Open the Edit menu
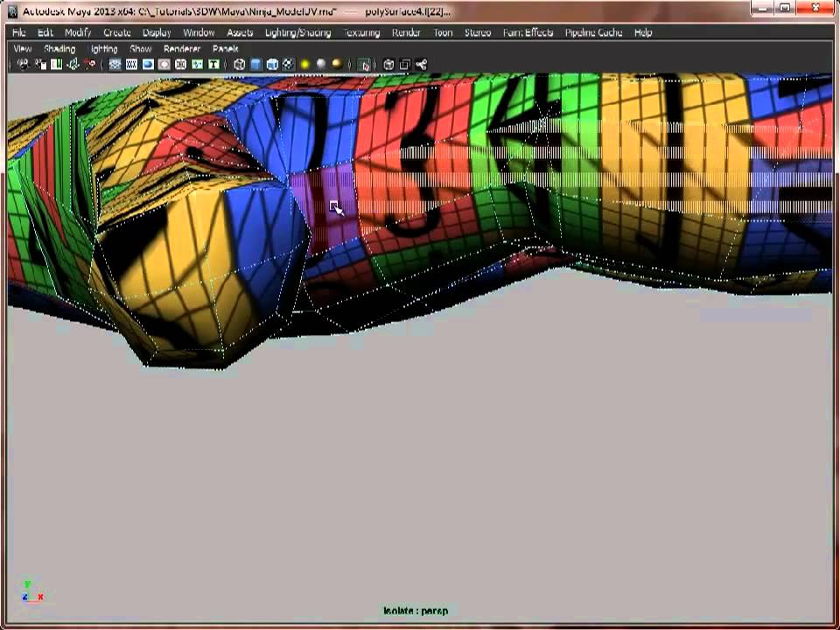The width and height of the screenshot is (840, 630). click(45, 32)
